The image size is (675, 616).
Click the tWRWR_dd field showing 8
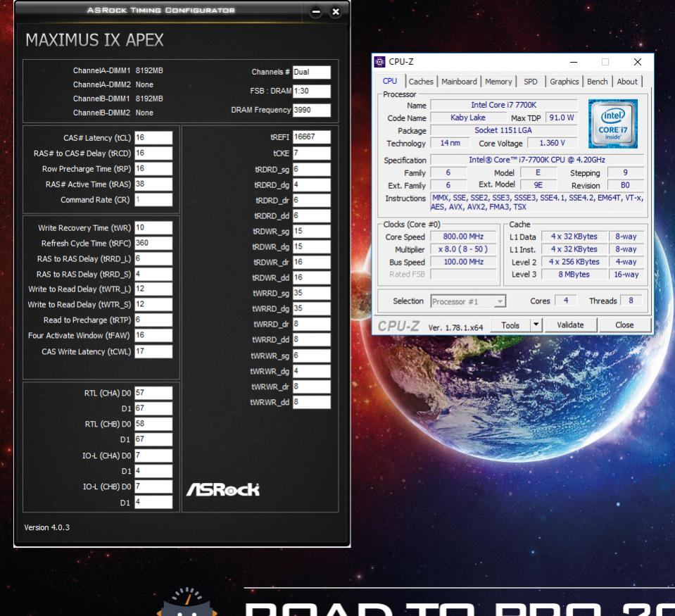pyautogui.click(x=312, y=402)
